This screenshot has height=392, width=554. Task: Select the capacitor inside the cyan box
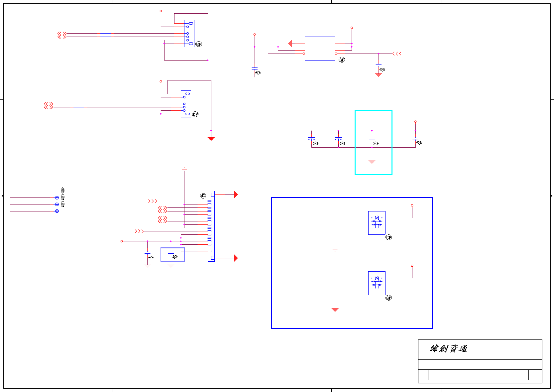[x=372, y=139]
